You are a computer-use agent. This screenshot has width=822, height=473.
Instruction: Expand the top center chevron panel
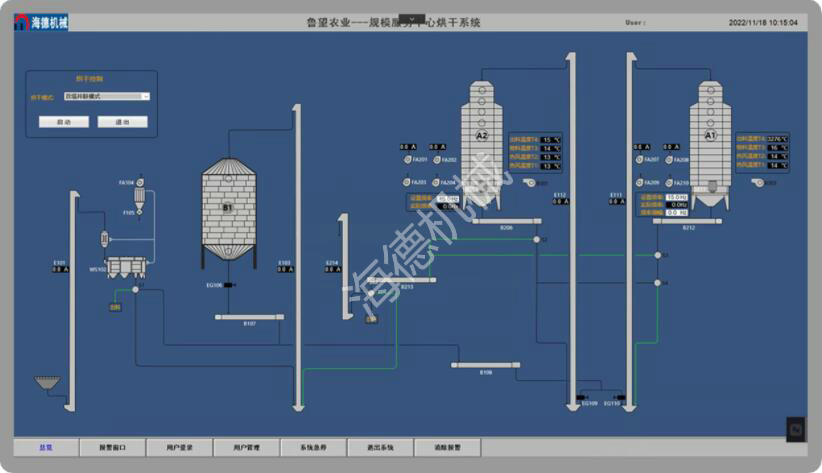[x=411, y=18]
